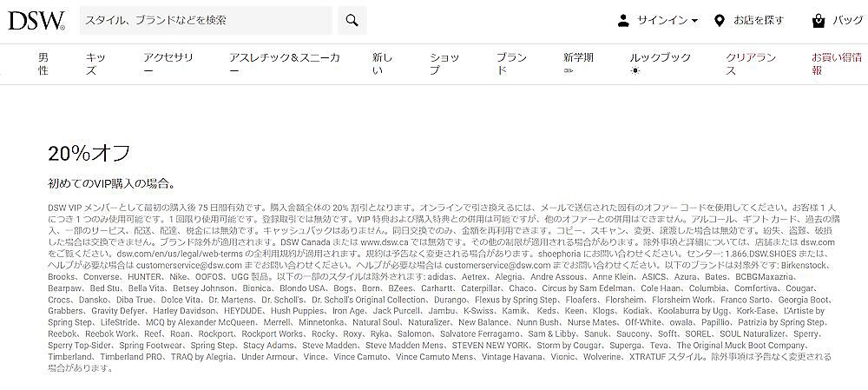This screenshot has height=390, width=868.
Task: Go to the ブランド menu
Action: pyautogui.click(x=511, y=63)
